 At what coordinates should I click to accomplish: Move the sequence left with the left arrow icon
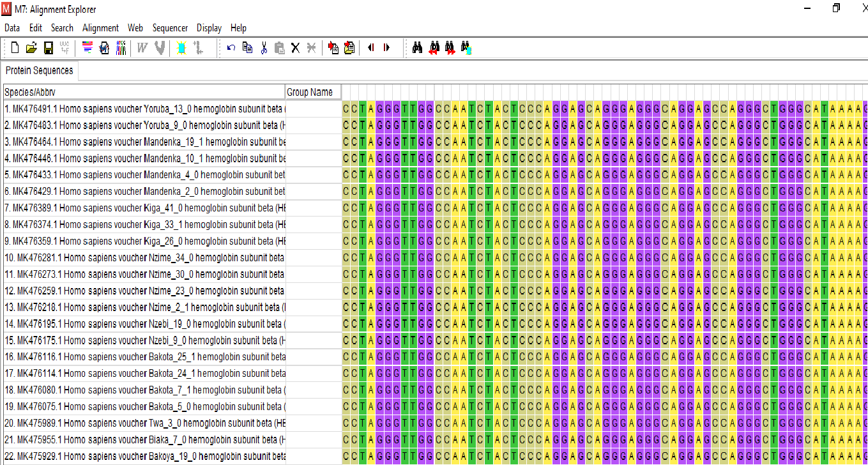point(370,48)
